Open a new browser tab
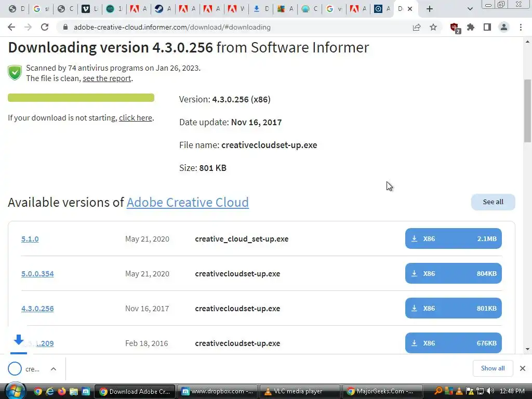Image resolution: width=532 pixels, height=399 pixels. tap(430, 9)
